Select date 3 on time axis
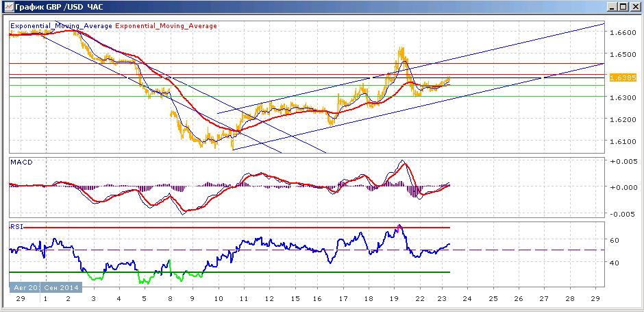The image size is (644, 312). (94, 298)
